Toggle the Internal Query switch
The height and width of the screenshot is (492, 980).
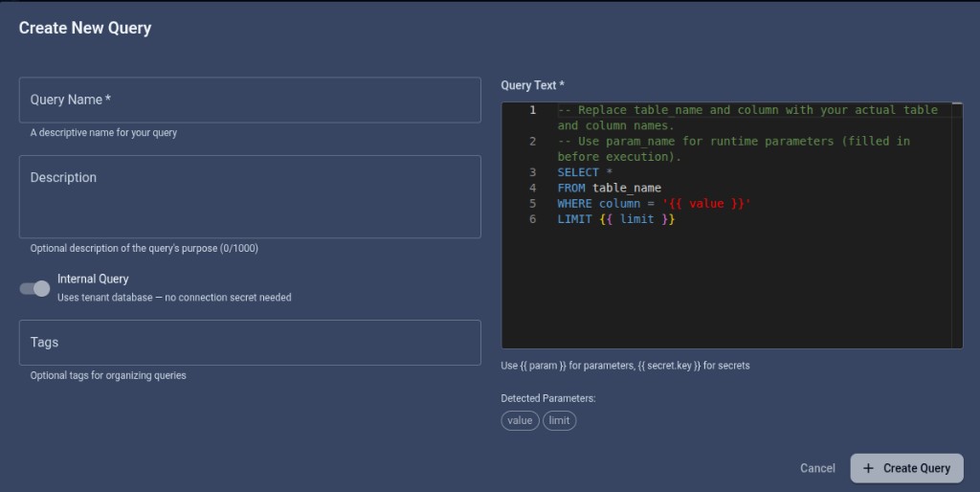tap(35, 288)
